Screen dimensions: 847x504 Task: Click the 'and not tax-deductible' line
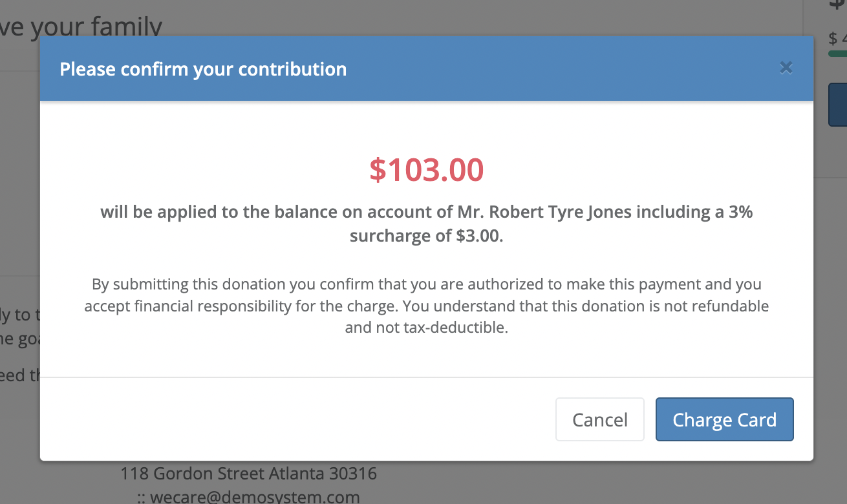427,328
